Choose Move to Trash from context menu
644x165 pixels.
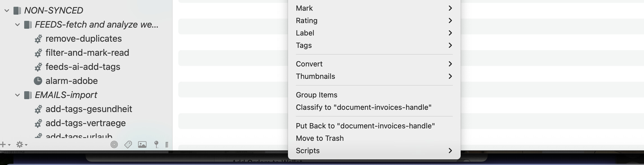pyautogui.click(x=320, y=138)
